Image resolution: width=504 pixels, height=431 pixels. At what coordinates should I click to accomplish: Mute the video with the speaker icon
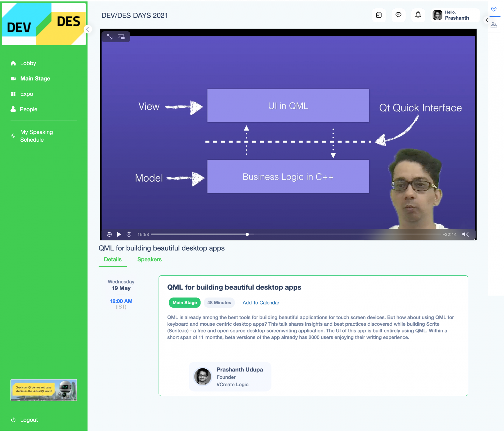coord(466,234)
